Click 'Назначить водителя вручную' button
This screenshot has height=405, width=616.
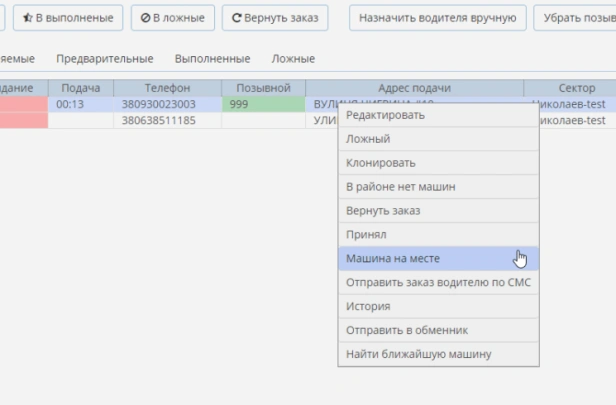(438, 18)
